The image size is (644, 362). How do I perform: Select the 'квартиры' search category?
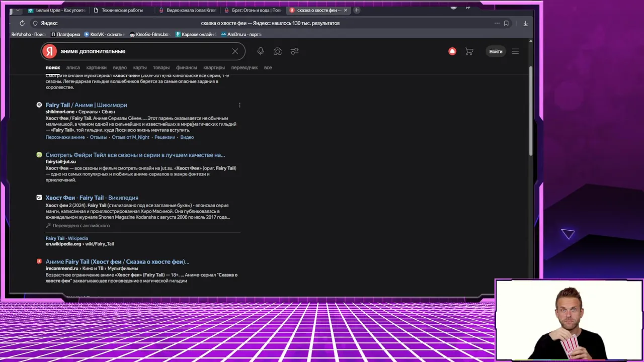(x=214, y=67)
